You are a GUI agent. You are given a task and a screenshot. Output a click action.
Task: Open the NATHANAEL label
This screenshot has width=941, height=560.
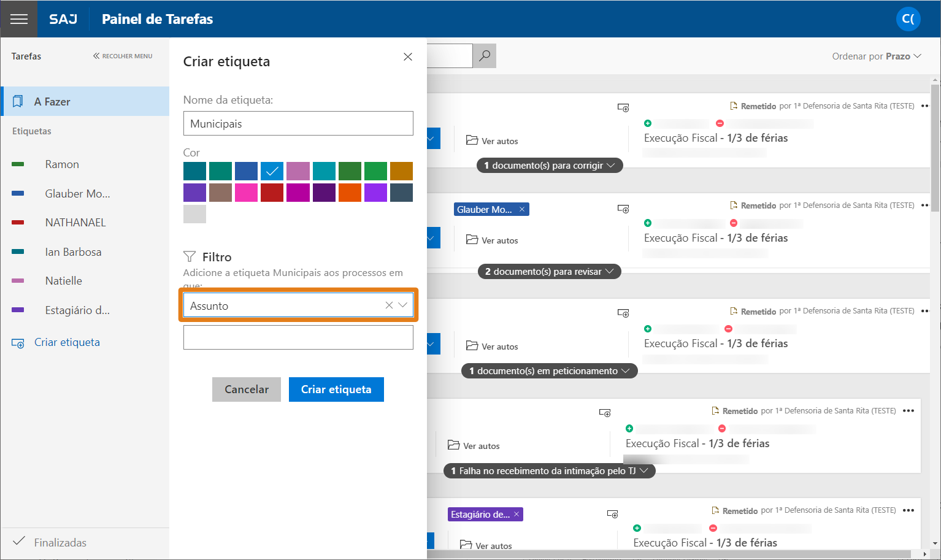(75, 223)
